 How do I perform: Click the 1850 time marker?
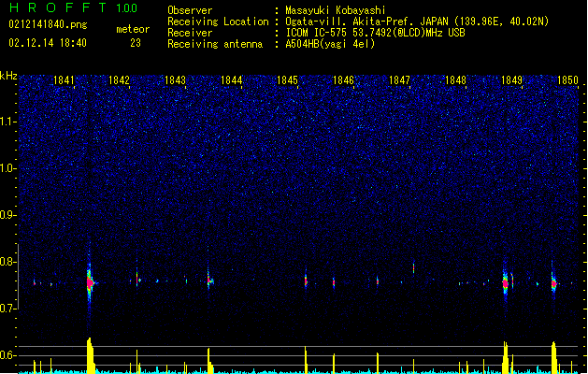pyautogui.click(x=567, y=80)
